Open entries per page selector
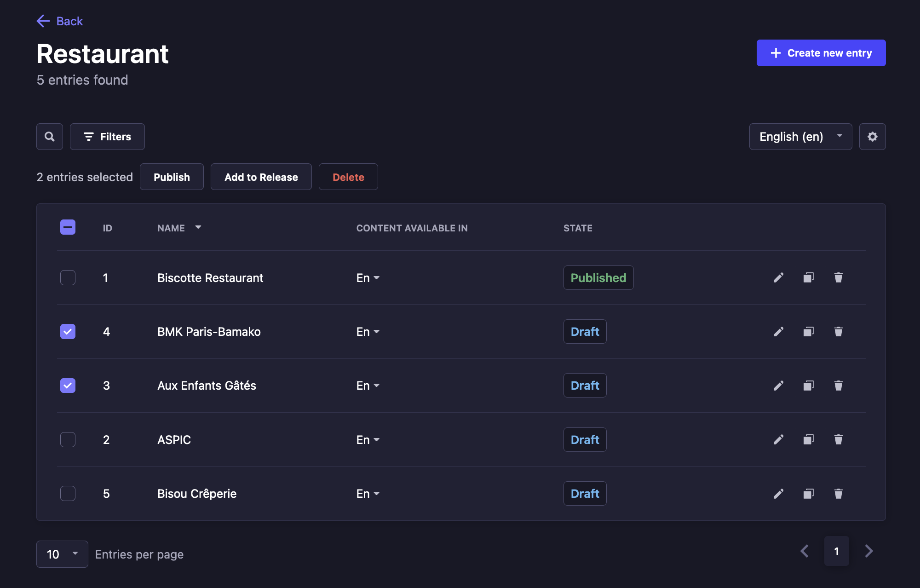Viewport: 920px width, 588px height. pyautogui.click(x=62, y=554)
